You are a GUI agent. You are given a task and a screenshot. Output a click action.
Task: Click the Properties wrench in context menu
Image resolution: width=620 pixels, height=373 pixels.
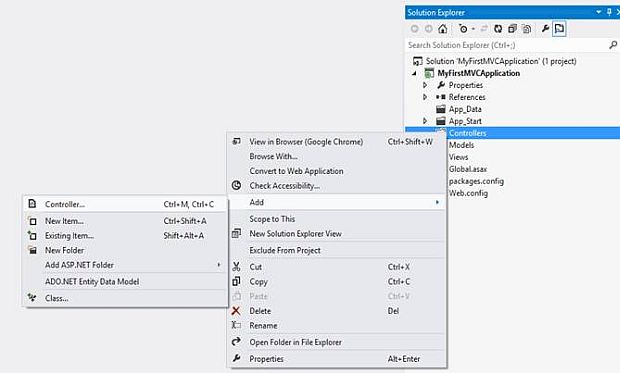coord(236,358)
